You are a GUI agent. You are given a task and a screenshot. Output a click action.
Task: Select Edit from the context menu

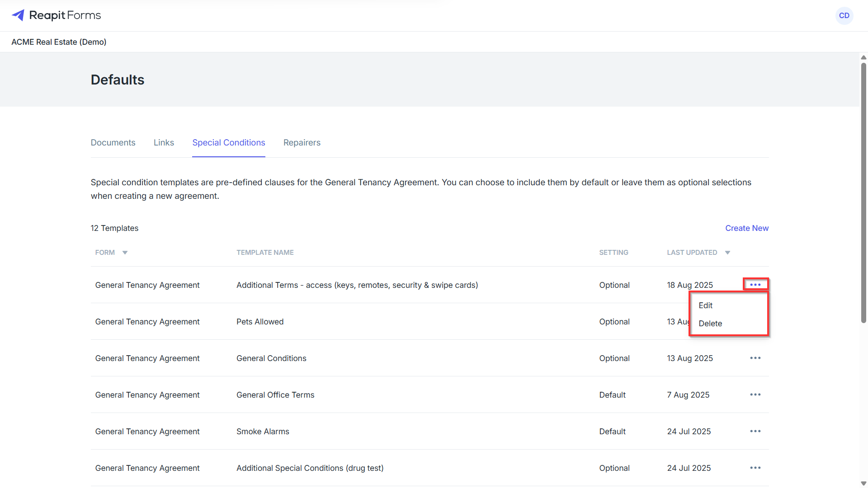pos(705,305)
